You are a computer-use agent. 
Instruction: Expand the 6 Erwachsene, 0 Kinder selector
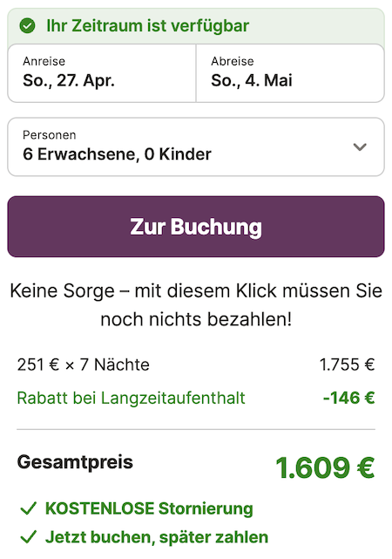[196, 147]
